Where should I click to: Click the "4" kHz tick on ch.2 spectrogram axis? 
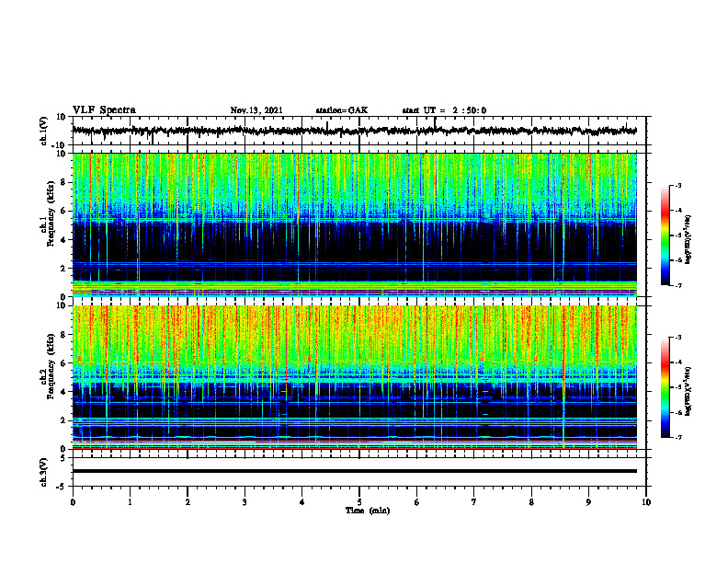pyautogui.click(x=63, y=392)
